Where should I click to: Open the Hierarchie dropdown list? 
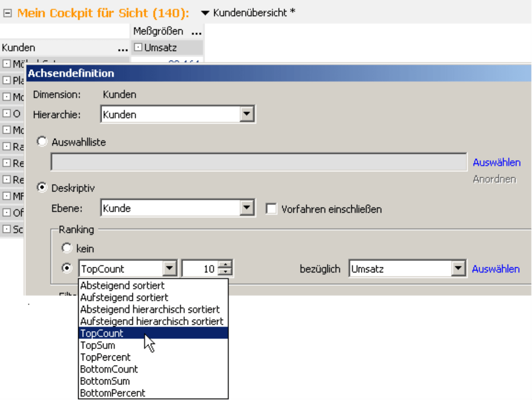[248, 114]
